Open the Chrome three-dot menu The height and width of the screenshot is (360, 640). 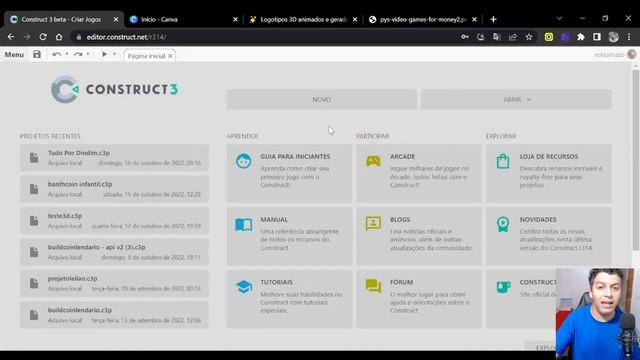pos(629,37)
